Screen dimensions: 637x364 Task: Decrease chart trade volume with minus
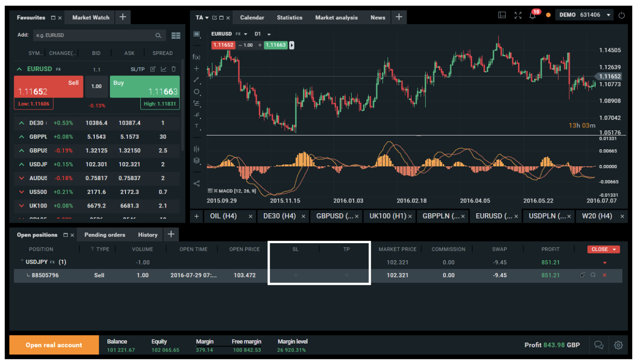click(240, 45)
